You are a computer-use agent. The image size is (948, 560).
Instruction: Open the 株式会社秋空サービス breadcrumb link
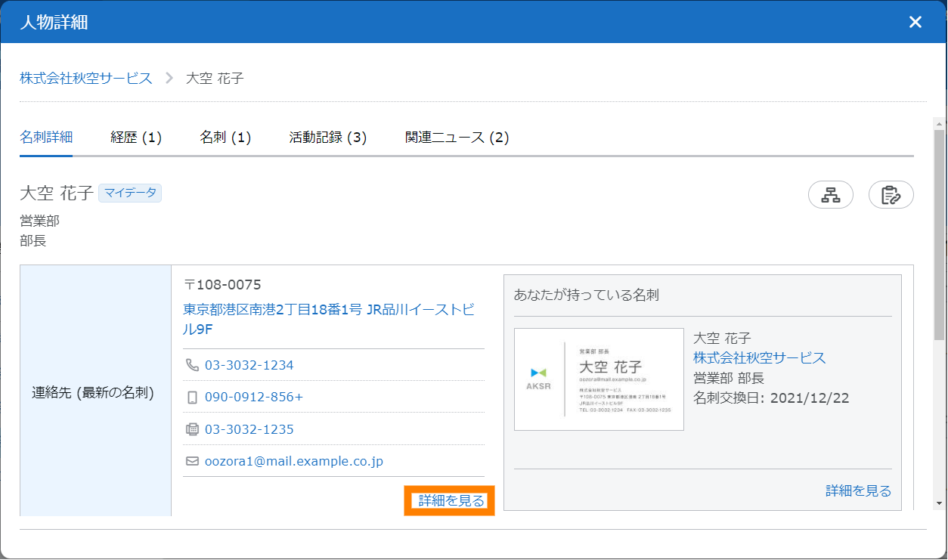pos(86,78)
